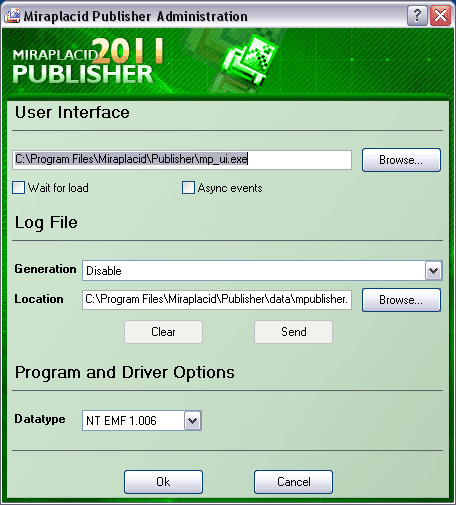Confirm settings with the Ok button
The width and height of the screenshot is (456, 505).
pos(163,482)
